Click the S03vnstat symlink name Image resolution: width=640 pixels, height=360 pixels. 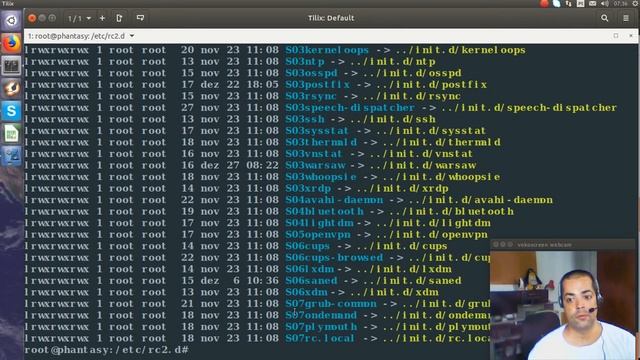tap(313, 154)
